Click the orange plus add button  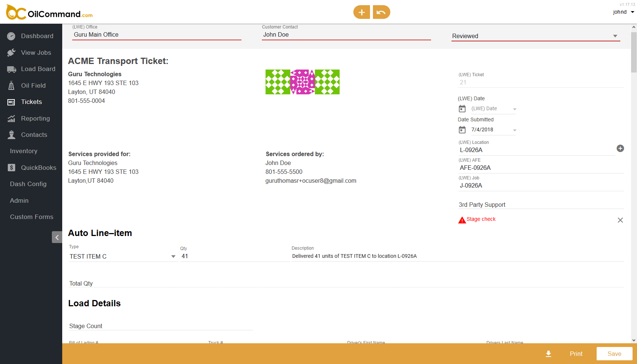361,12
